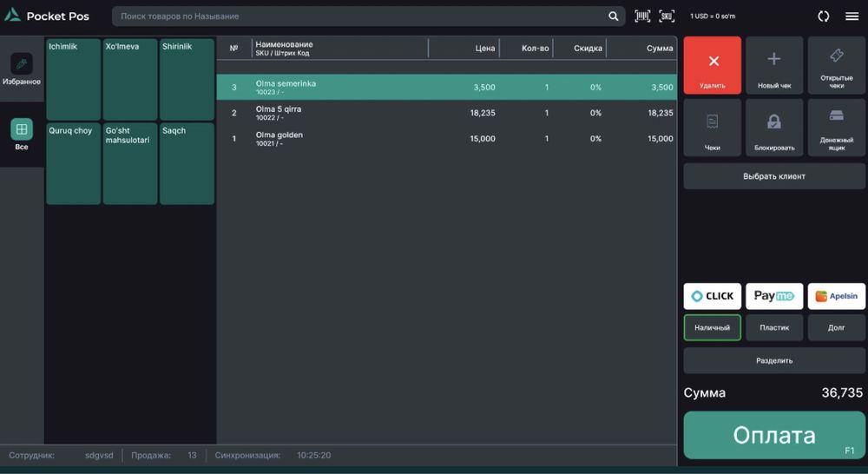868x474 pixels.
Task: Click Выбрать клиент button
Action: [x=774, y=176]
